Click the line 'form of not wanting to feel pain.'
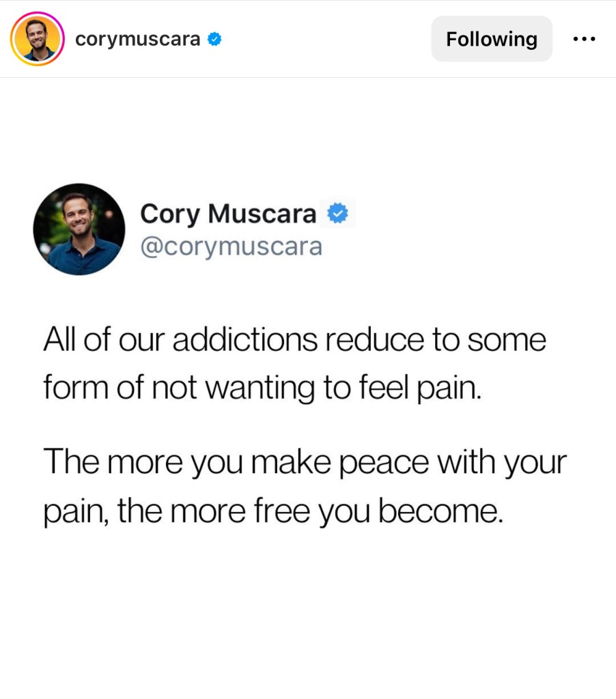 coord(262,388)
